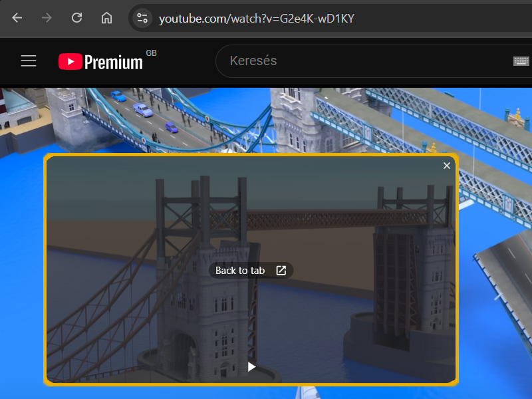Reload the YouTube page
The height and width of the screenshot is (399, 532).
pos(76,18)
